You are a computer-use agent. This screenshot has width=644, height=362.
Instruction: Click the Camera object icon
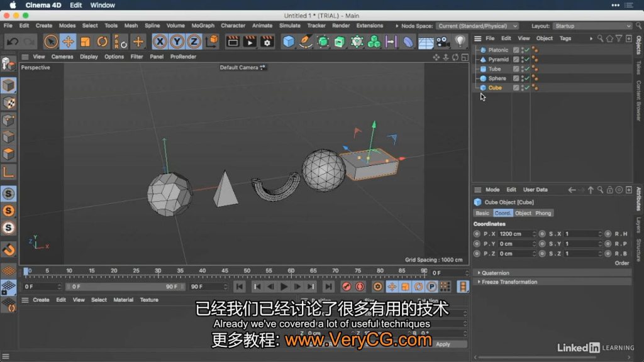pyautogui.click(x=443, y=41)
